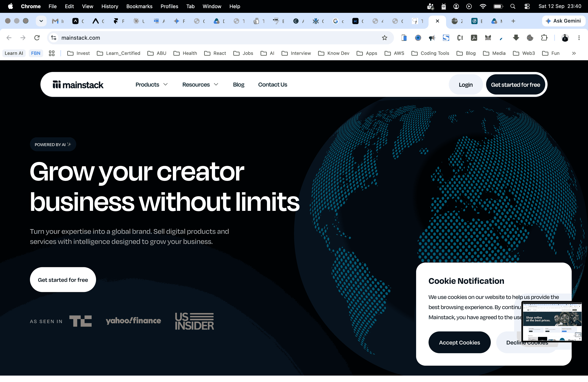Screen dimensions: 588x382
Task: Open the Gmail tab
Action: [55, 21]
